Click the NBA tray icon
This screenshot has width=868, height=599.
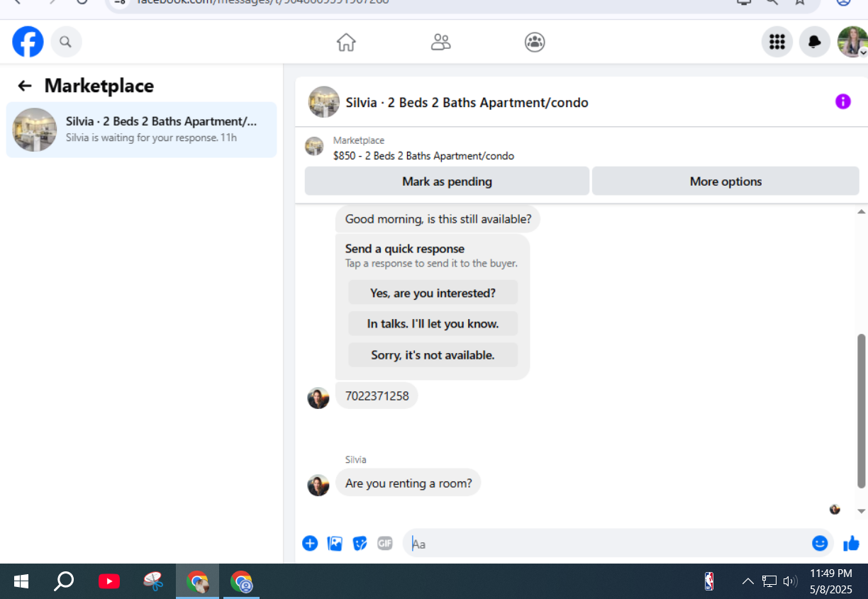click(709, 582)
